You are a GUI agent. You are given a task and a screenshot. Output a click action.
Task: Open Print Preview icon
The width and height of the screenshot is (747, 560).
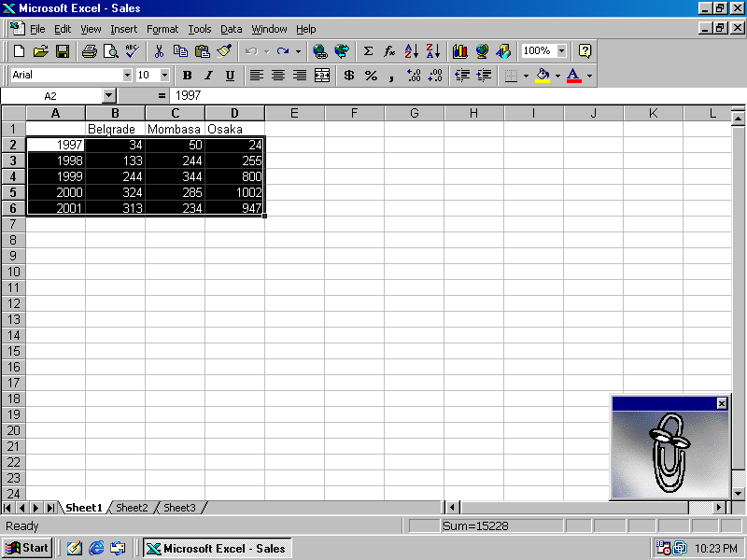(110, 51)
